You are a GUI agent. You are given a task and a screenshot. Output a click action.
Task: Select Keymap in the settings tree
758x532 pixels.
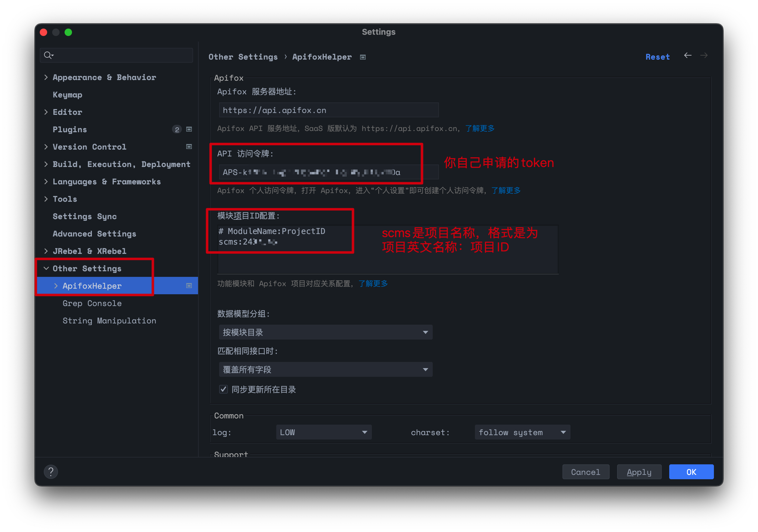click(67, 95)
